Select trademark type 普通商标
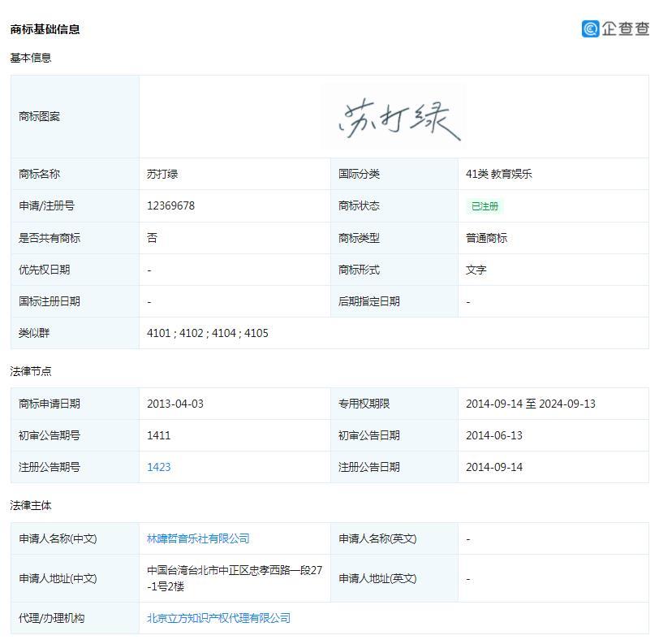Screen dimensions: 659x644 pos(487,238)
